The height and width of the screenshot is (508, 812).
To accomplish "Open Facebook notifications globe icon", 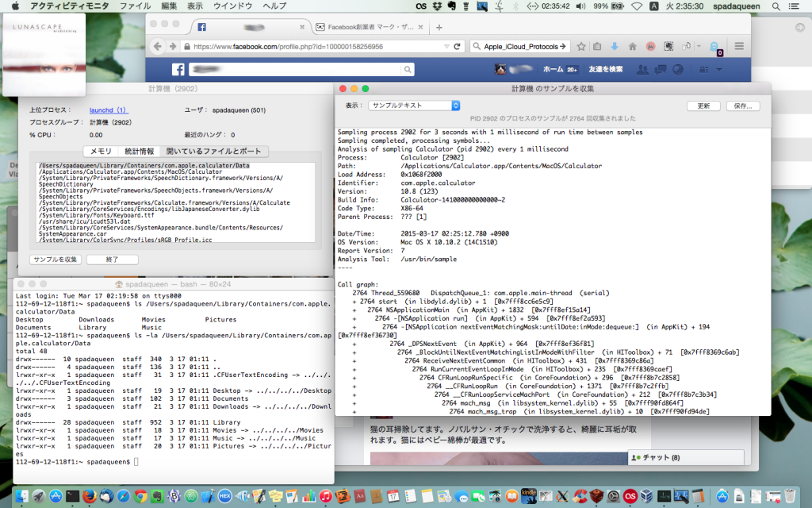I will pos(678,69).
